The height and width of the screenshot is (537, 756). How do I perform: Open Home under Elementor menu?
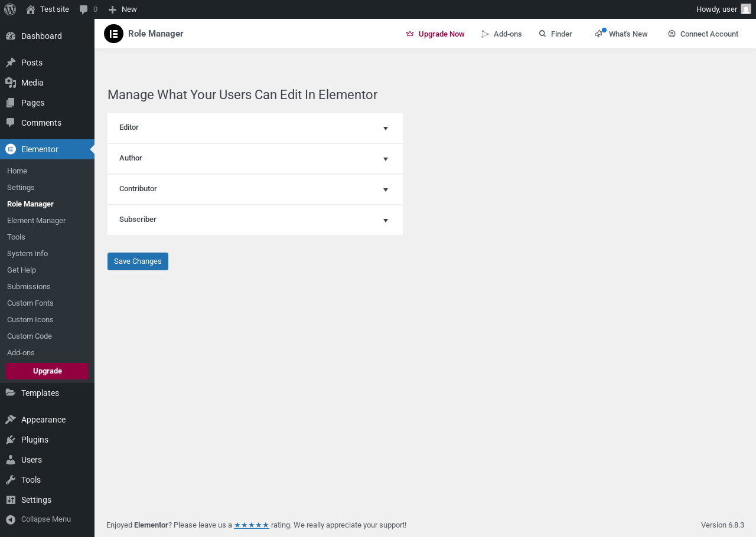point(17,171)
